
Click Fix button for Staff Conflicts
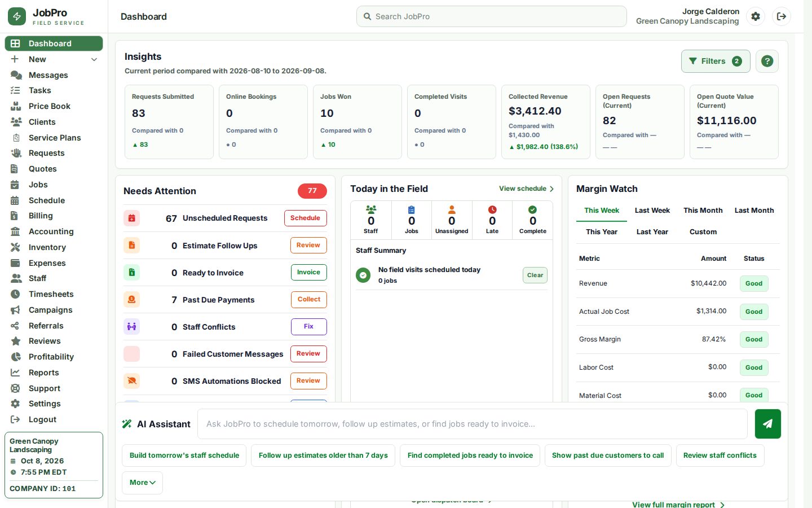308,326
